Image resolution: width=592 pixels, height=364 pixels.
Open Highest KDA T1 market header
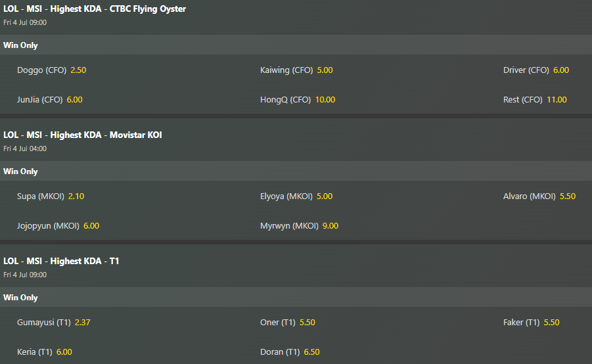61,261
